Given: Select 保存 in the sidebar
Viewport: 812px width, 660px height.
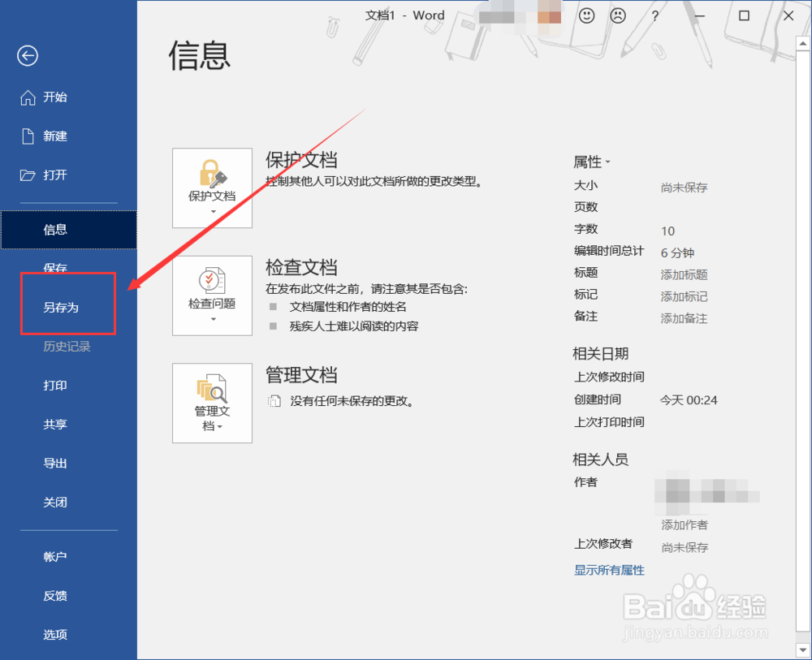Looking at the screenshot, I should [55, 267].
